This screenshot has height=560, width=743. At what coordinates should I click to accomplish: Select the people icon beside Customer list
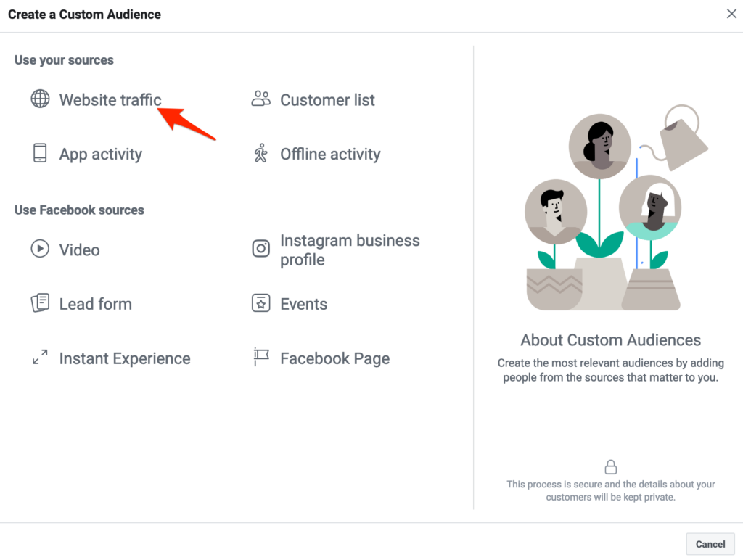pyautogui.click(x=260, y=99)
